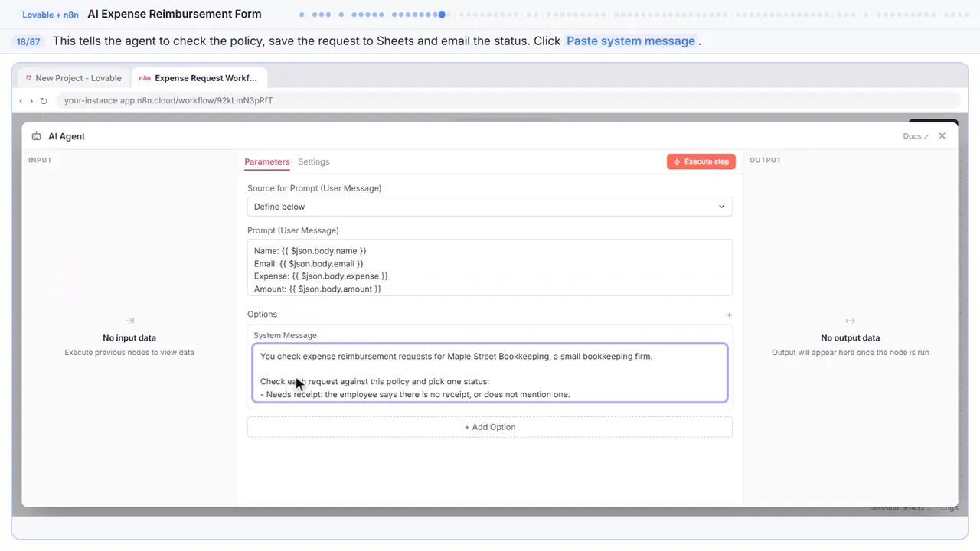The width and height of the screenshot is (980, 551).
Task: Click inside the System Message textbox
Action: (x=490, y=373)
